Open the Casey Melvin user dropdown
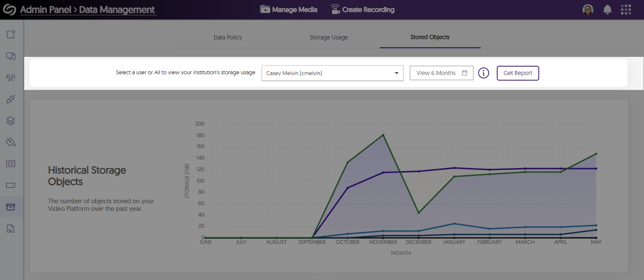Screen dimensions: 644x280 pyautogui.click(x=332, y=73)
